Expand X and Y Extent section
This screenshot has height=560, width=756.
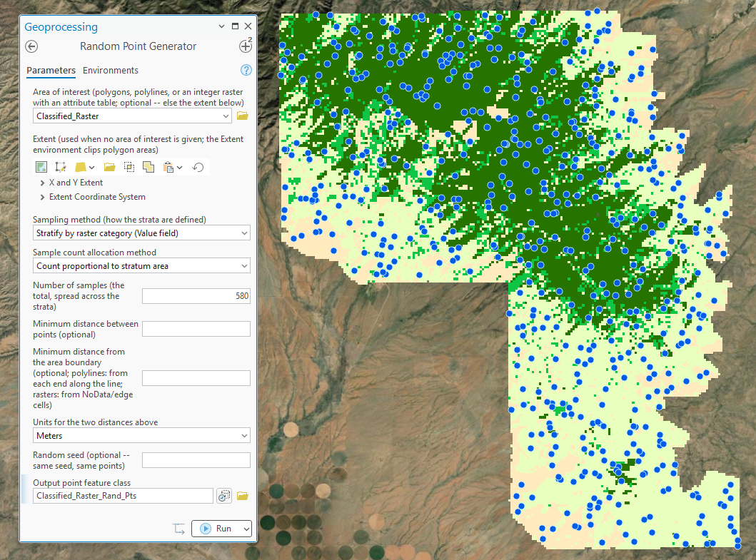tap(42, 183)
